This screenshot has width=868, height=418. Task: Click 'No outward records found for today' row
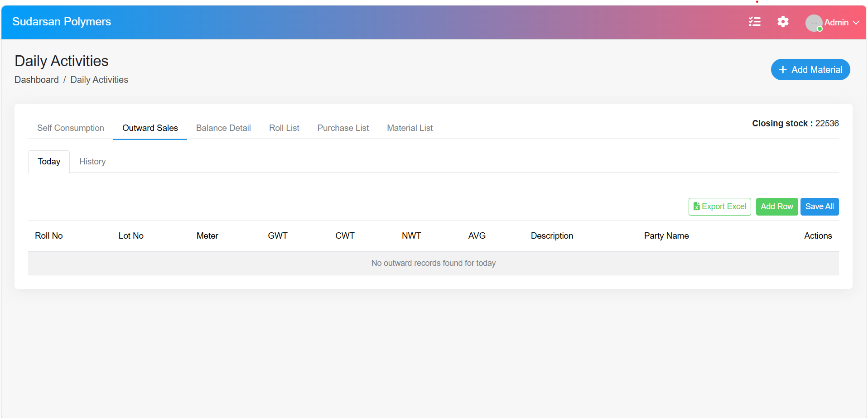click(434, 263)
